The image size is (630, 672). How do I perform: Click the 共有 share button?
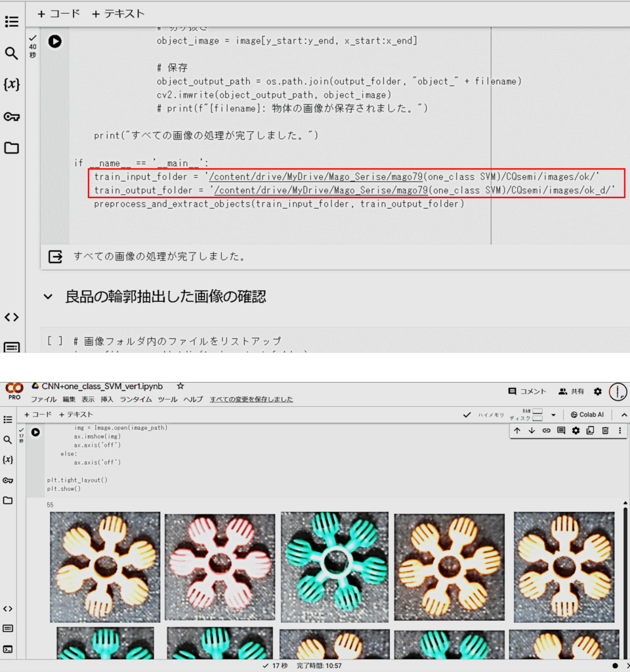(x=571, y=391)
